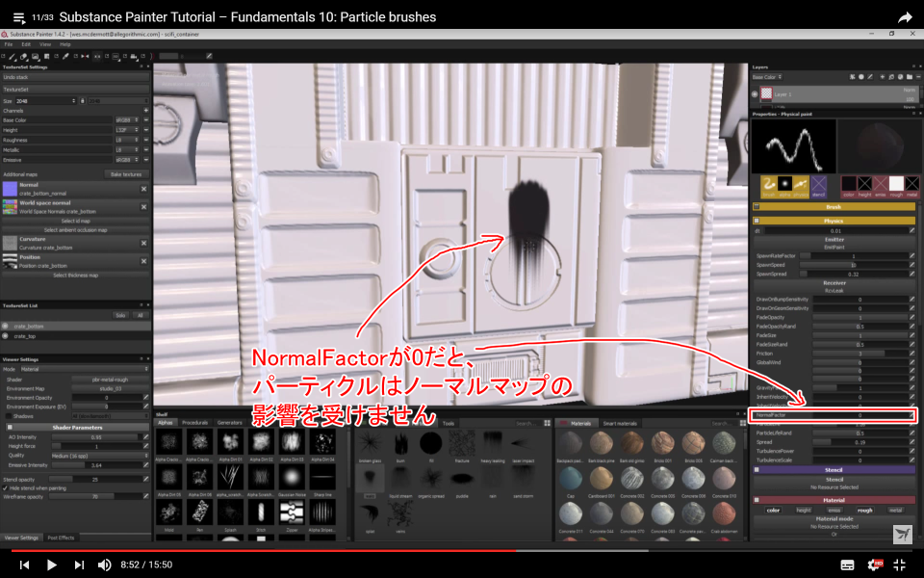This screenshot has width=924, height=578.
Task: Add a folder in Layers panel
Action: coord(910,77)
